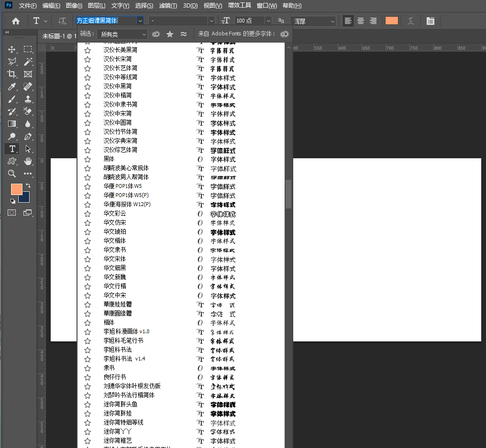Open the Type tool preset picker arrow
486x448 pixels.
tap(45, 21)
